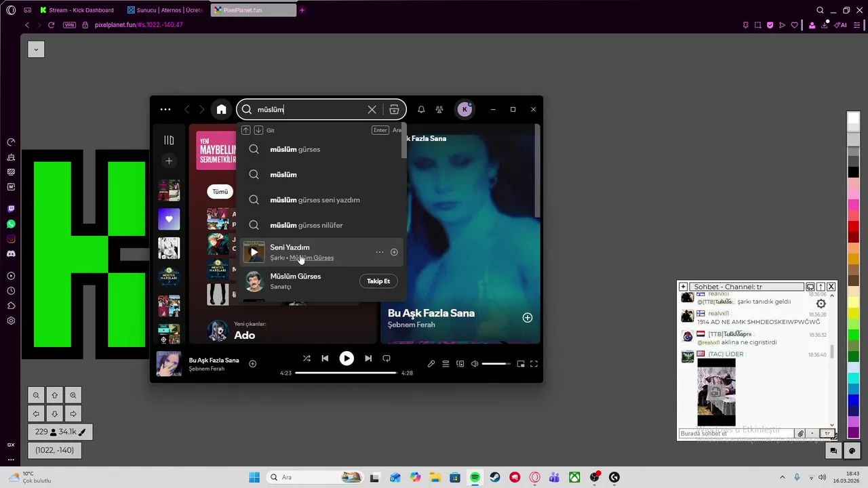Open Connect to a device
This screenshot has height=488, width=868.
[x=460, y=364]
